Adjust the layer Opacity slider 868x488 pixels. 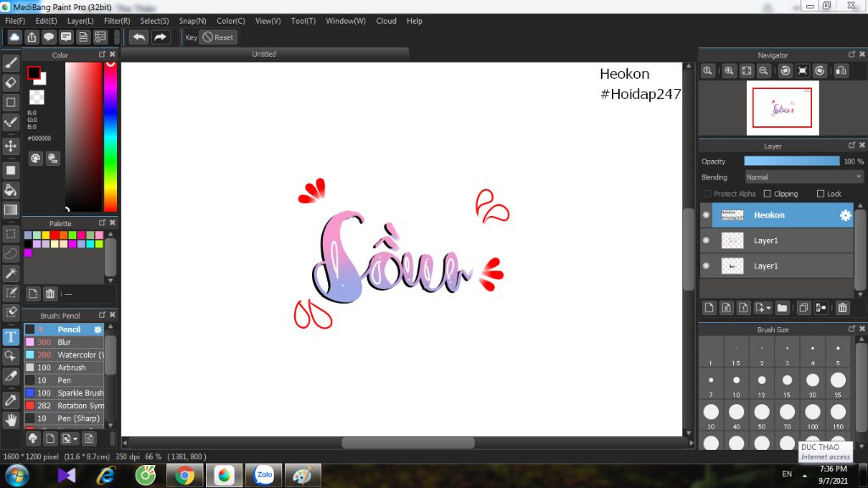[792, 161]
